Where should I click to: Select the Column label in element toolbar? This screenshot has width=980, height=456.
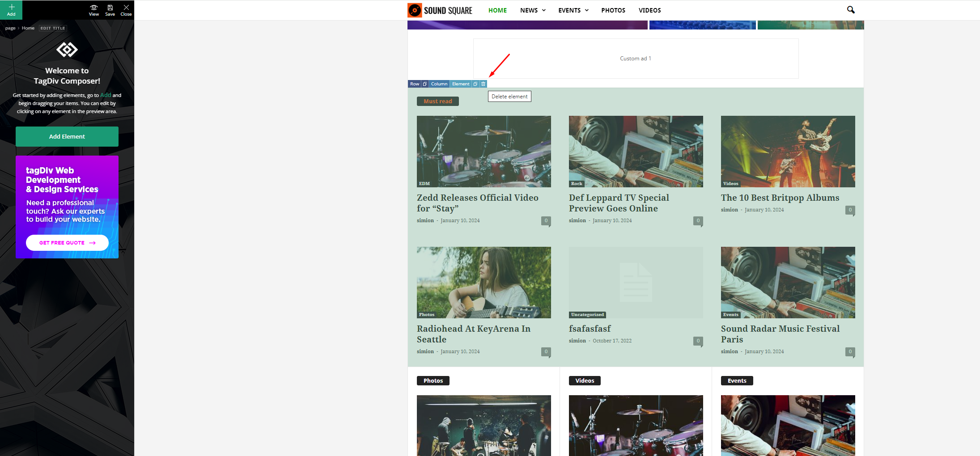[x=439, y=84]
